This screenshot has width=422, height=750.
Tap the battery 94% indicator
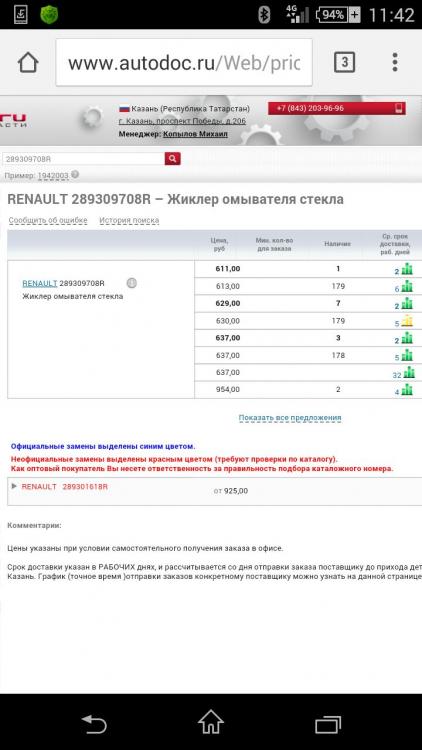point(339,15)
